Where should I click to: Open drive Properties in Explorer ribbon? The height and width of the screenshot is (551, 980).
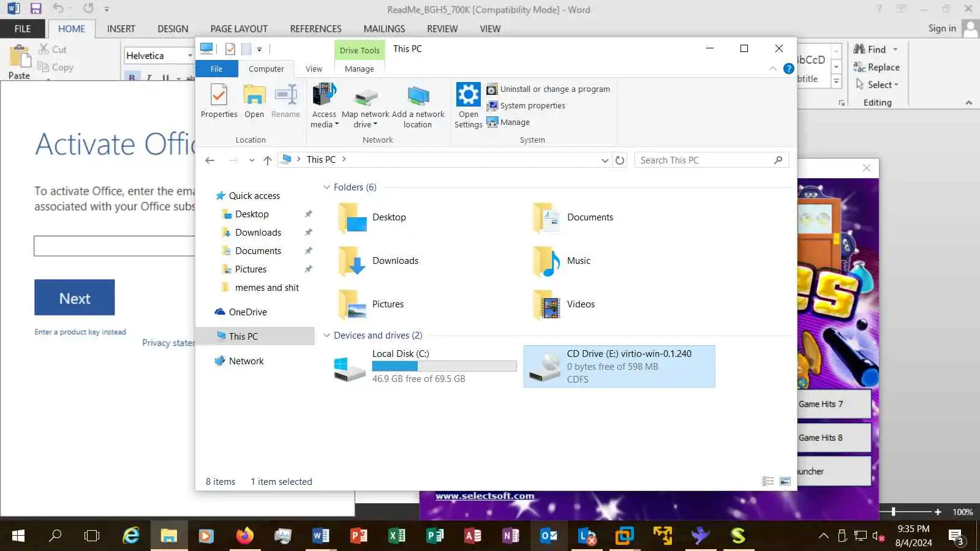point(219,102)
